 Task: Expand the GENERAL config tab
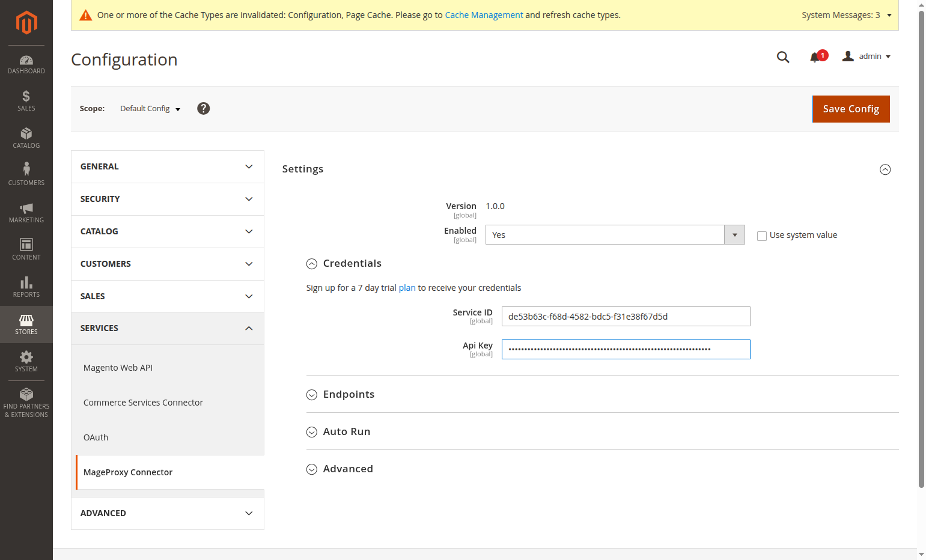168,167
